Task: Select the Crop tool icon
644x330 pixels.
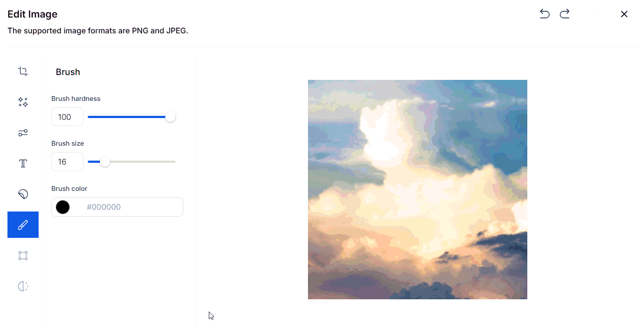Action: (23, 71)
